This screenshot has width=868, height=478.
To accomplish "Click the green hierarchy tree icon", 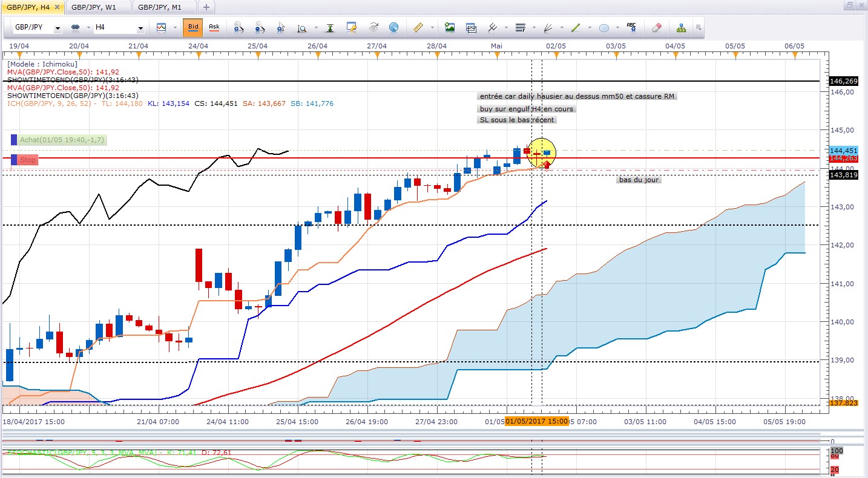I will click(x=681, y=28).
